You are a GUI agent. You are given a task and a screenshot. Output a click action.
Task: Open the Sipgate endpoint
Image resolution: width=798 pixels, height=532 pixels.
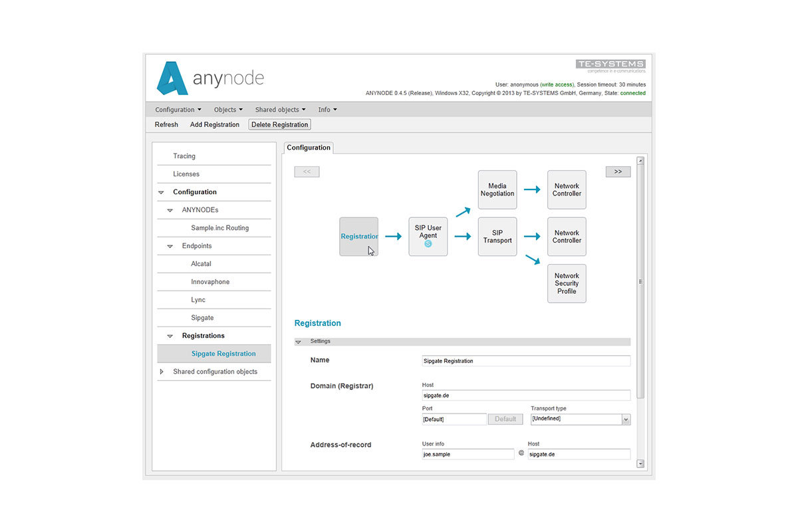pyautogui.click(x=202, y=318)
